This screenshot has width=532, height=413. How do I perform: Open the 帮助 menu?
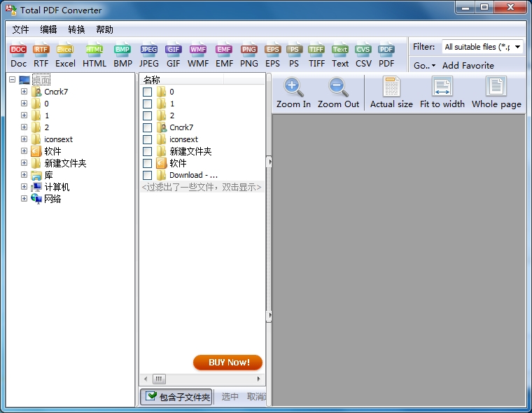point(104,29)
